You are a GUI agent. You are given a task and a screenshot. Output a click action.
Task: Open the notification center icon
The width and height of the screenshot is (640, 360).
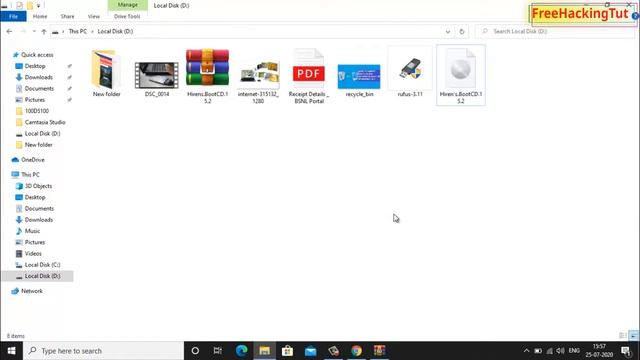626,351
